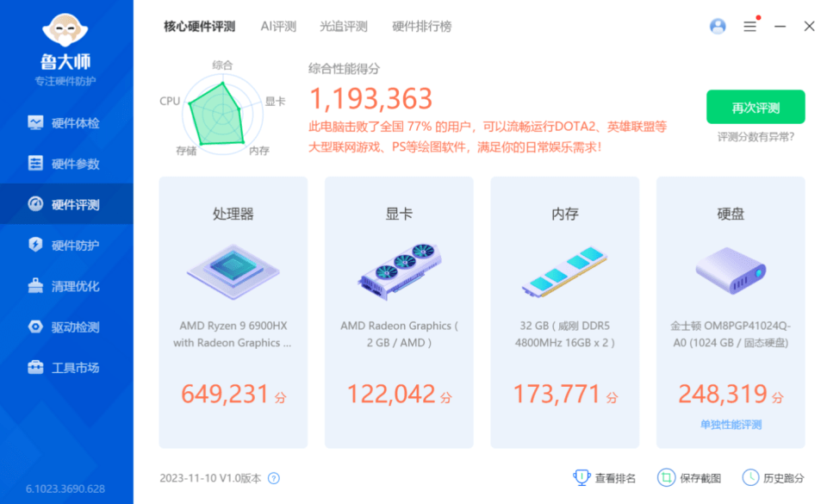This screenshot has width=827, height=504.
Task: Click the green 再次评测 button
Action: click(755, 107)
